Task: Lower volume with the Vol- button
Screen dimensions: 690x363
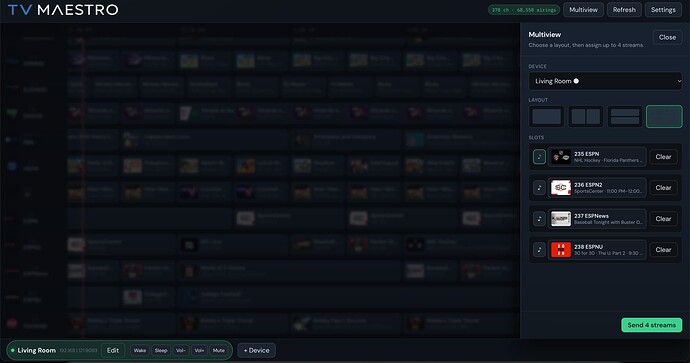Action: coord(180,350)
